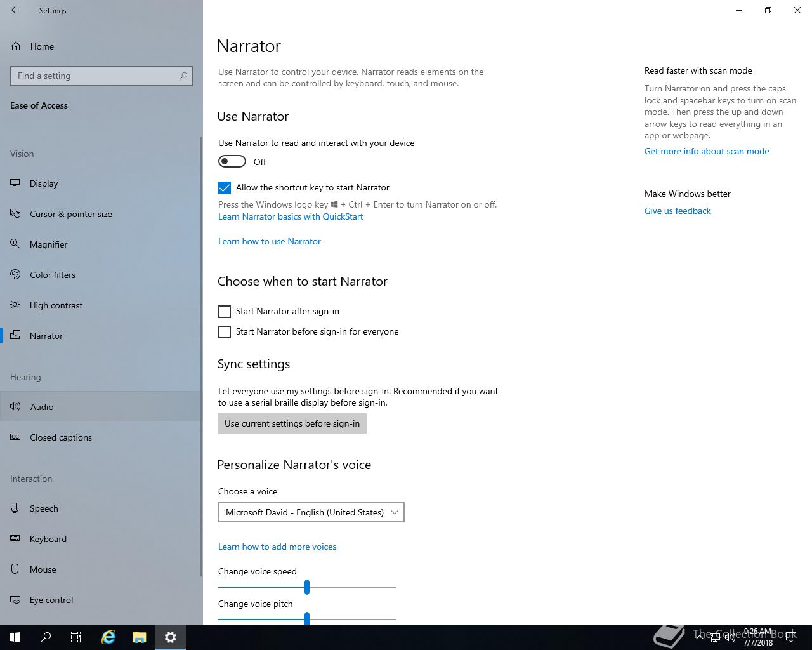This screenshot has width=812, height=650.
Task: Click the Closed captions CC icon
Action: 16,437
